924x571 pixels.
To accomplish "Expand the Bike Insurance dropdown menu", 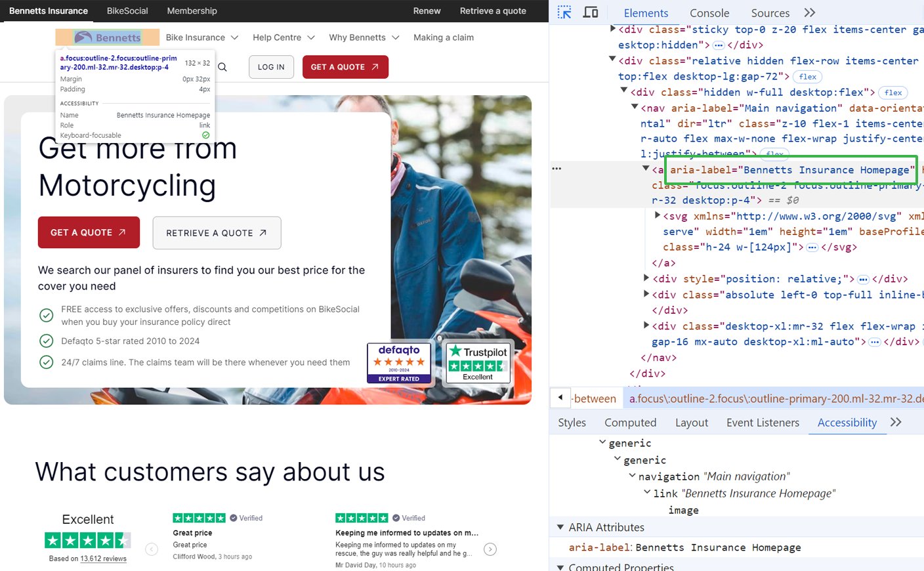I will [202, 37].
